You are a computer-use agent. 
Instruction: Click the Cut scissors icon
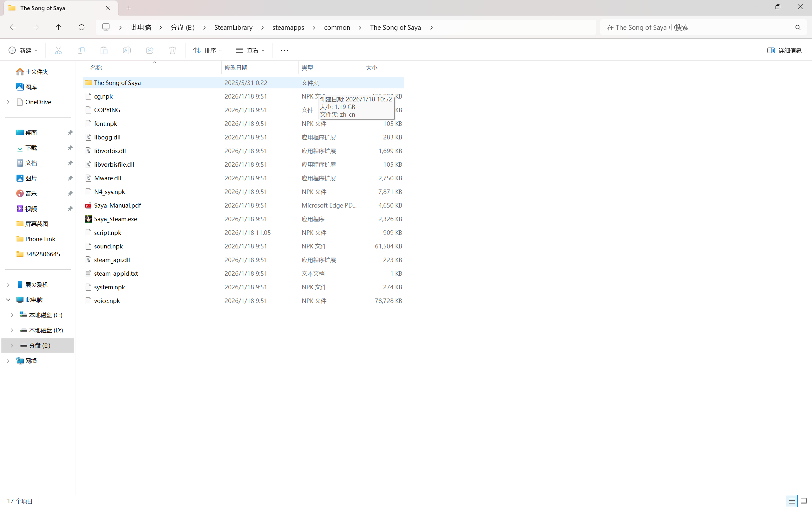click(58, 50)
